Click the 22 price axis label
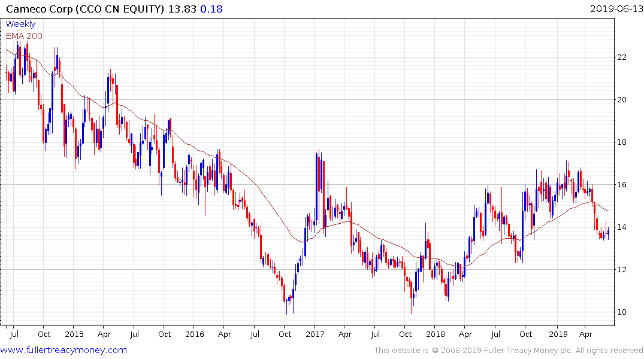This screenshot has width=644, height=359. tap(622, 57)
